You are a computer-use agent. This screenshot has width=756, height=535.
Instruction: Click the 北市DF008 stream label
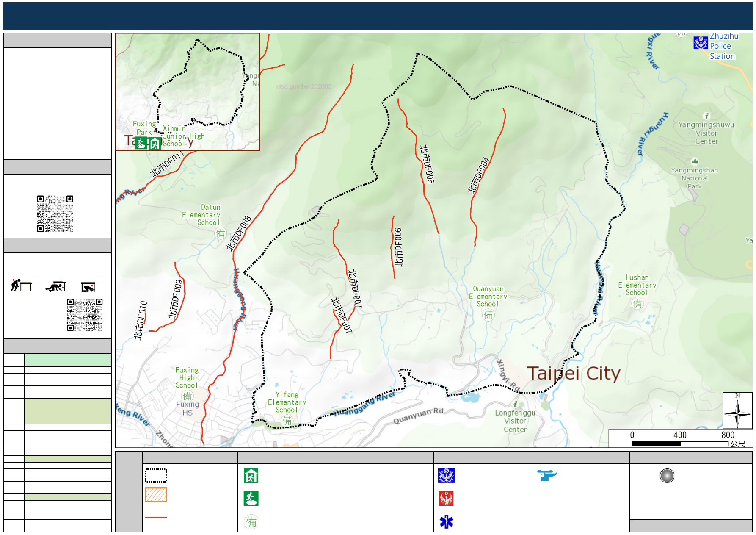239,233
